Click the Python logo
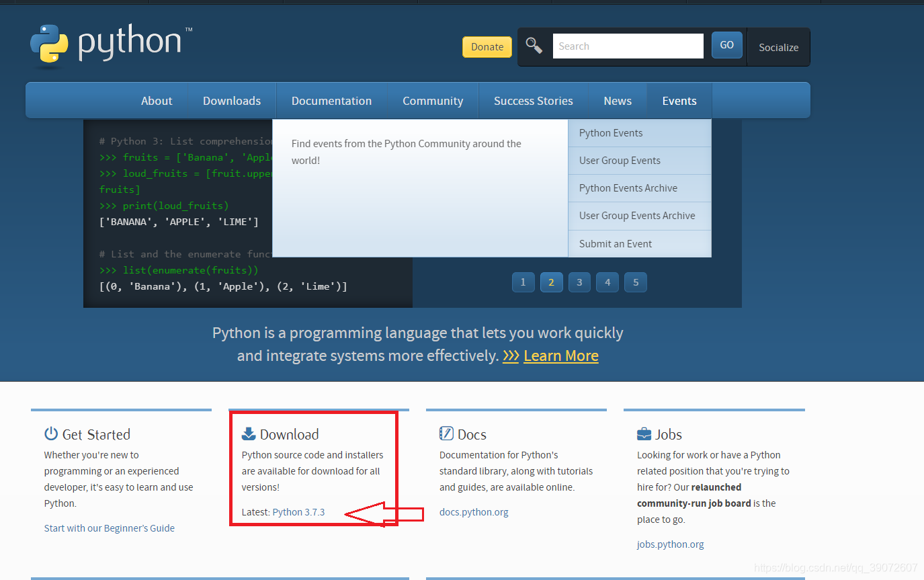The height and width of the screenshot is (580, 924). click(111, 45)
